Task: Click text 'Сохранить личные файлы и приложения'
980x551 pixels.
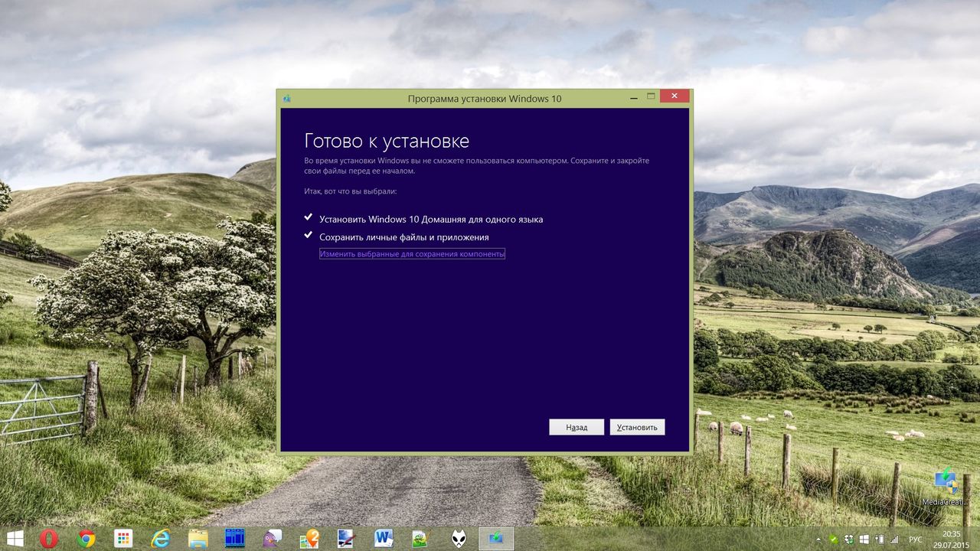Action: tap(403, 237)
